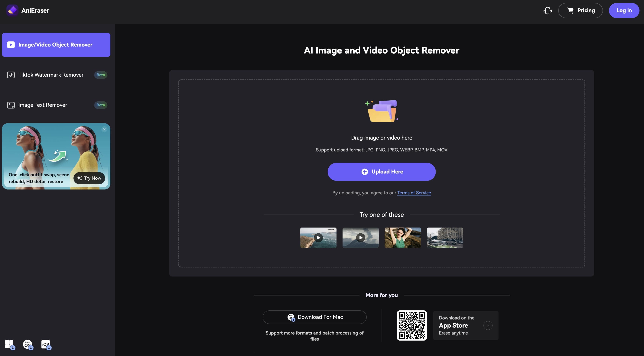This screenshot has height=356, width=644.
Task: Open the Terms of Service link
Action: click(414, 193)
